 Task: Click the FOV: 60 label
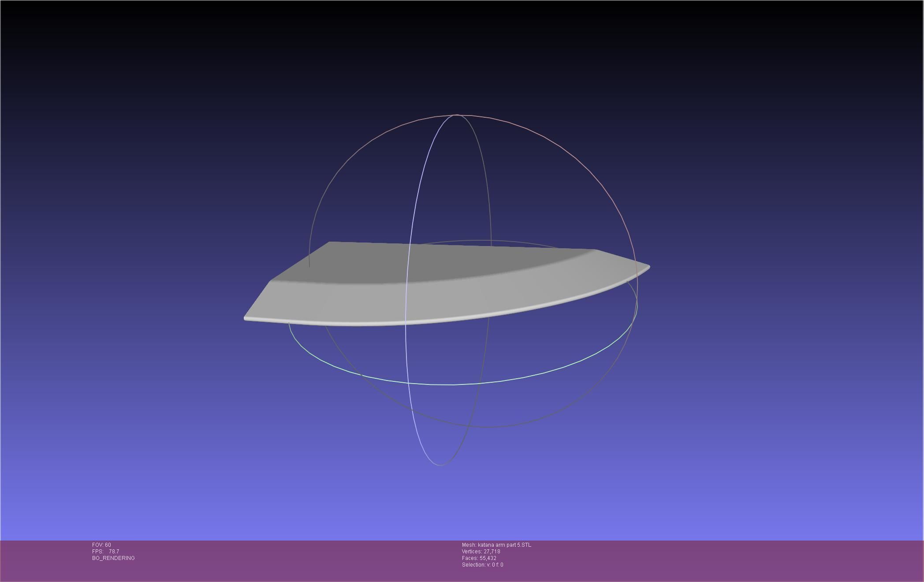[x=101, y=545]
